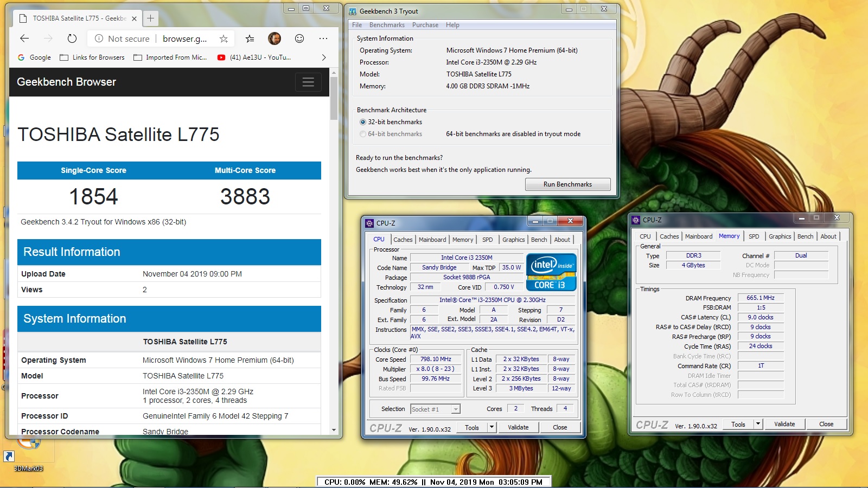The image size is (868, 488).
Task: Switch to Graphics tab in left CPU-Z
Action: [513, 240]
